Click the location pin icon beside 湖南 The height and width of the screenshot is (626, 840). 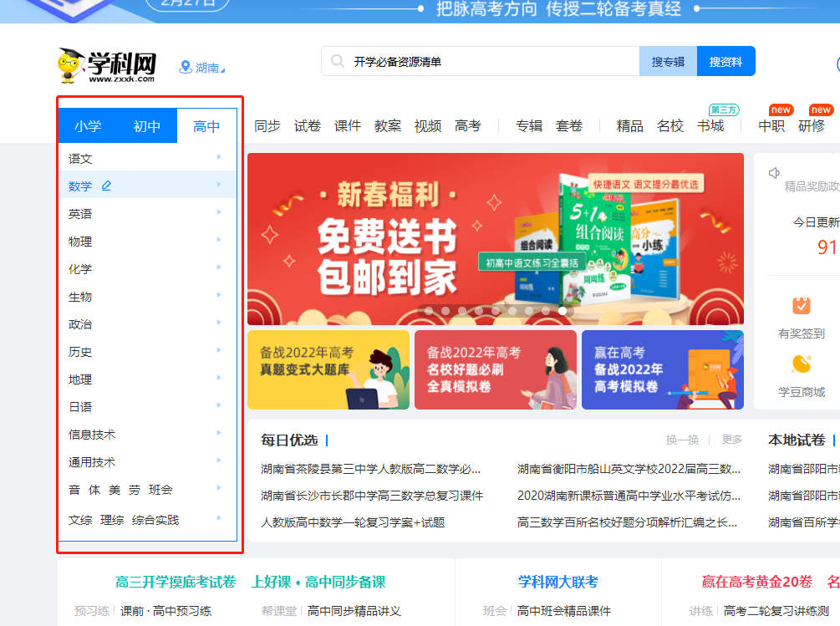[186, 67]
